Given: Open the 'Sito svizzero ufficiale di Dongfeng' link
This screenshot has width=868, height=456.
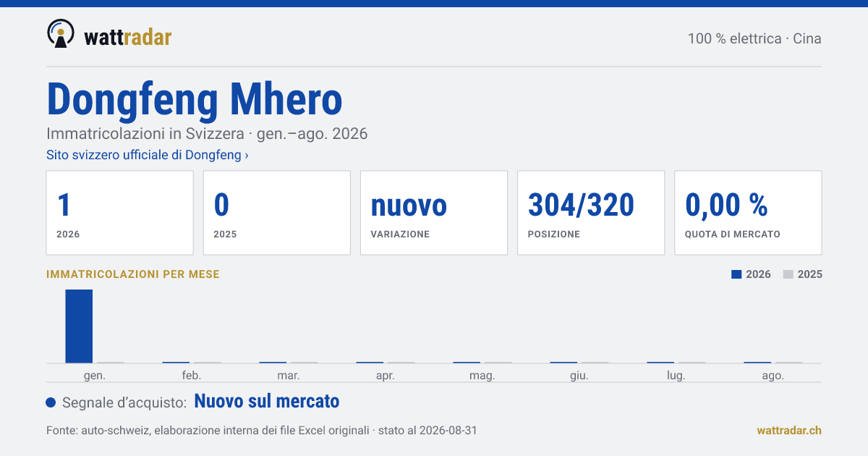Looking at the screenshot, I should click(148, 155).
